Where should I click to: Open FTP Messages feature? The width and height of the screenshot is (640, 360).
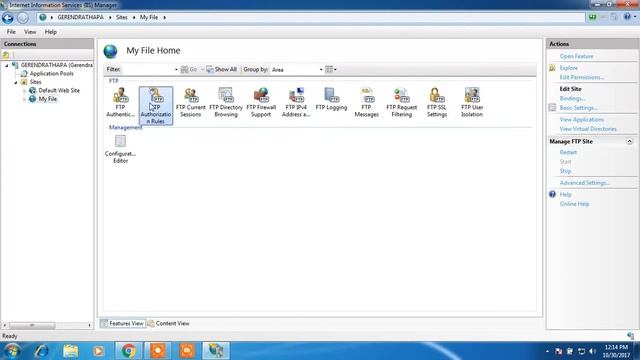point(366,102)
